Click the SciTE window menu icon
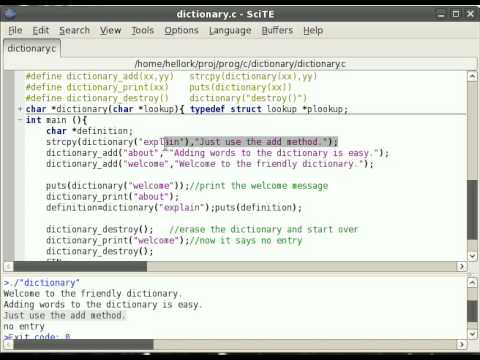This screenshot has height=360, width=480. 10,14
